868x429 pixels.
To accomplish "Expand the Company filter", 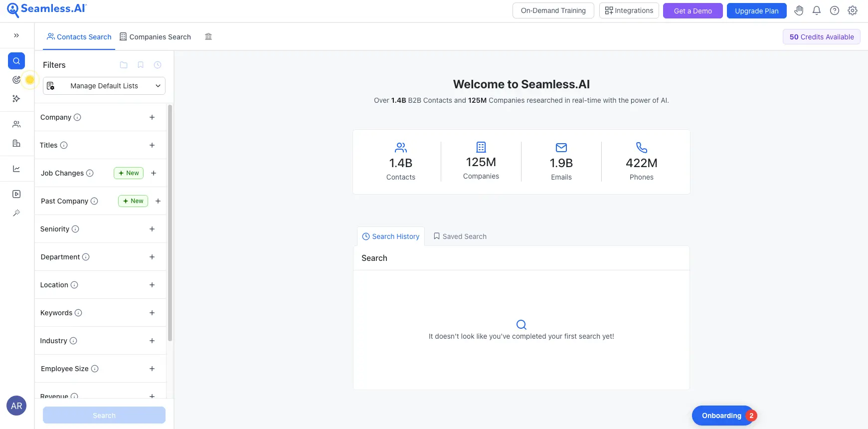I will [152, 117].
